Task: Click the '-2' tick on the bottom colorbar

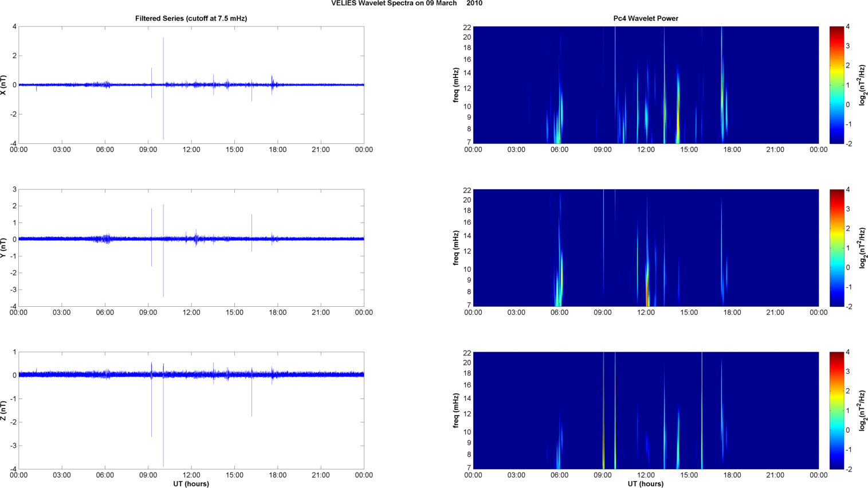Action: [849, 469]
